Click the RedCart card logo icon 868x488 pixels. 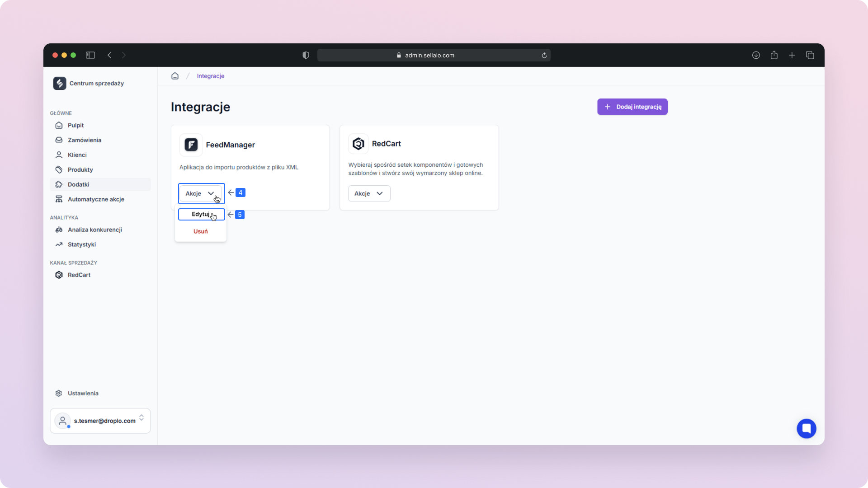359,144
